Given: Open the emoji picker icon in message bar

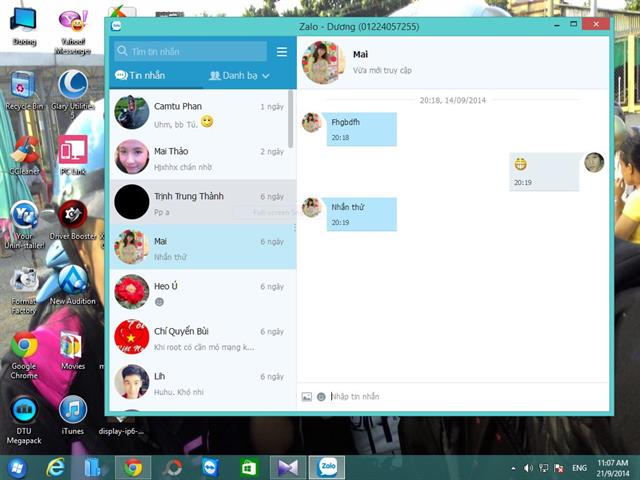Looking at the screenshot, I should (321, 396).
